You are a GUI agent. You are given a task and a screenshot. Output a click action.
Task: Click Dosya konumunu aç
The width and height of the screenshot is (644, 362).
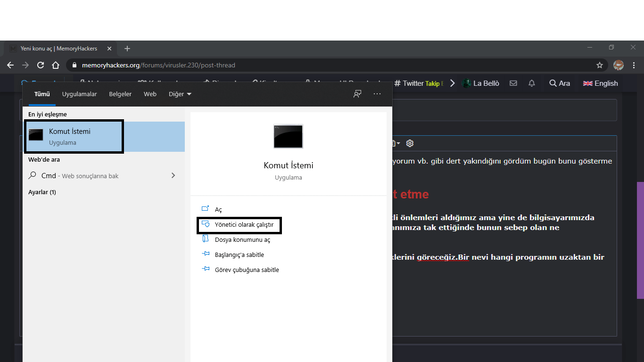pyautogui.click(x=242, y=240)
